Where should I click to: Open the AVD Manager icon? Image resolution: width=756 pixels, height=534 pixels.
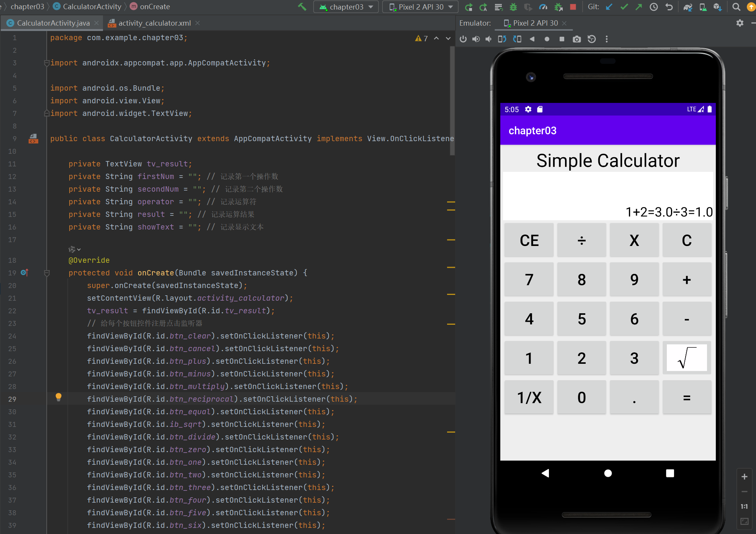tap(703, 7)
